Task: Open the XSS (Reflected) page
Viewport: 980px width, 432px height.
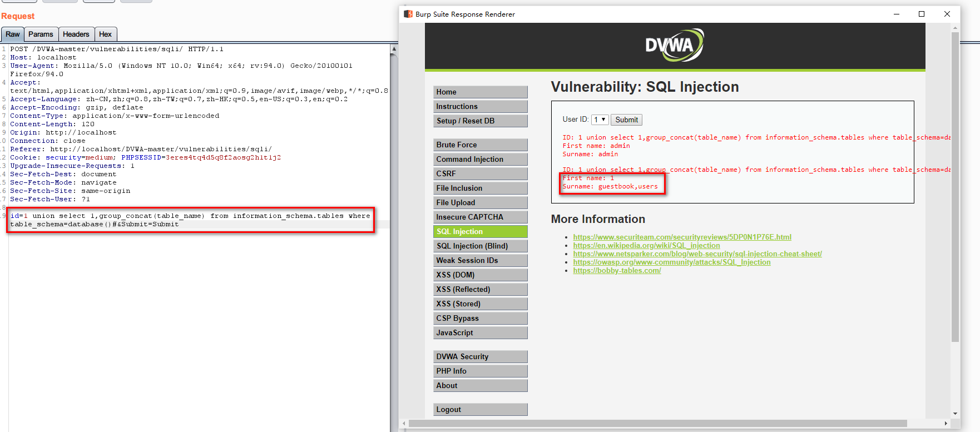Action: click(481, 290)
